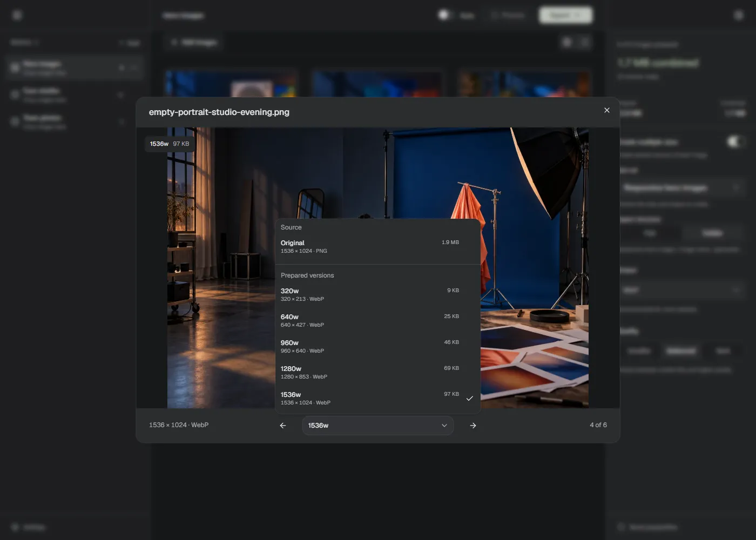756x540 pixels.
Task: Click the footer text "1536 × 1024 · WebP"
Action: pos(179,425)
